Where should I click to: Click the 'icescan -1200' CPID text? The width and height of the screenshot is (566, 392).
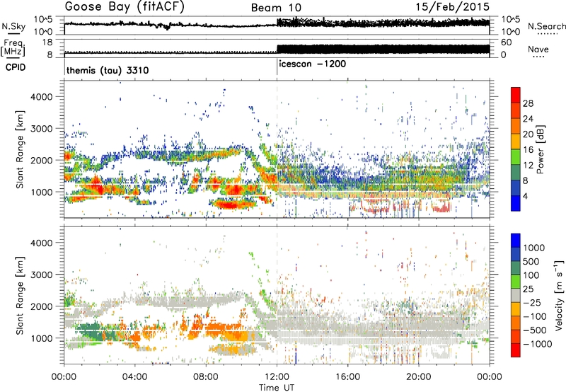pos(313,64)
